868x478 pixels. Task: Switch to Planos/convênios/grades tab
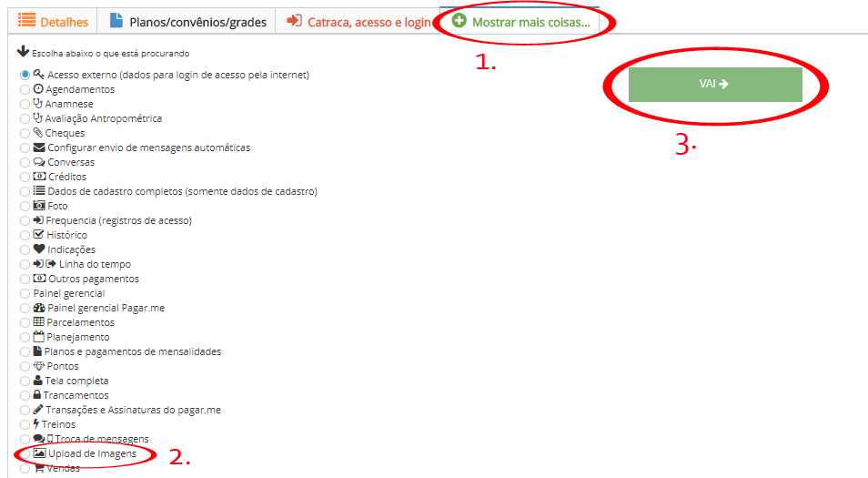[187, 22]
